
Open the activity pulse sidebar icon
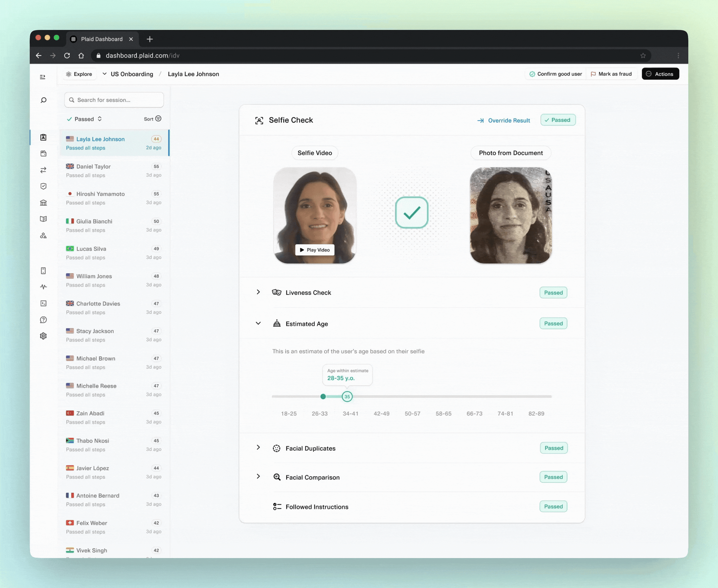[x=43, y=287]
